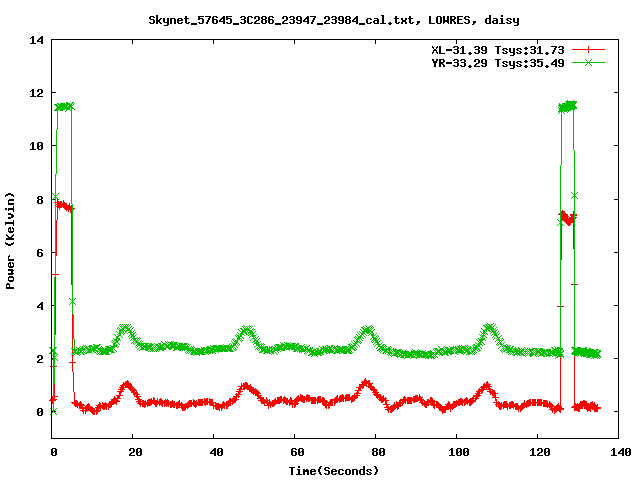The image size is (640, 480).
Task: Click the green curve peak near 108 seconds
Action: pos(489,328)
